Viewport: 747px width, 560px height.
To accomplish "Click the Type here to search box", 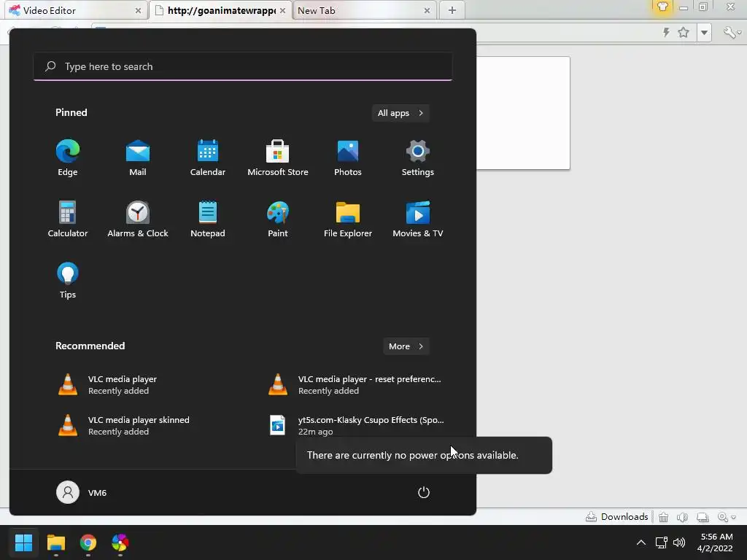I will [243, 66].
